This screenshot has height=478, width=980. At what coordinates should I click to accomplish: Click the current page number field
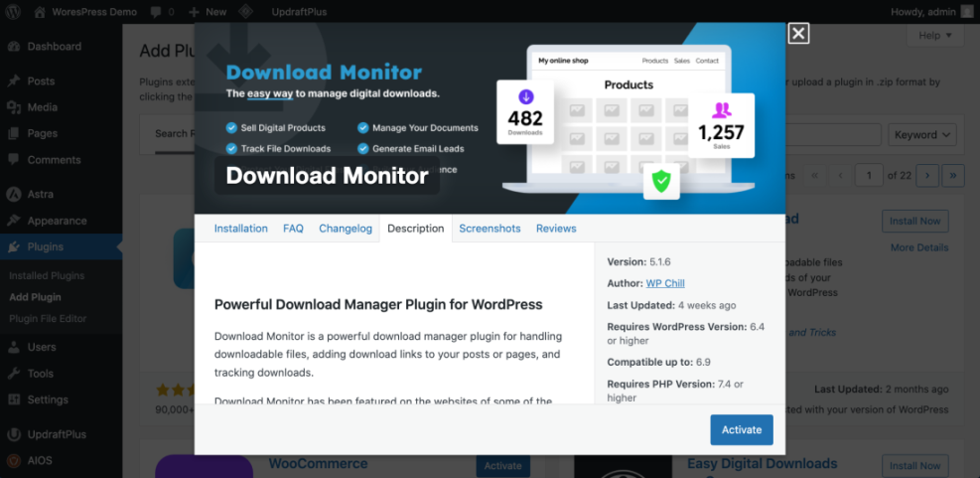pos(869,176)
